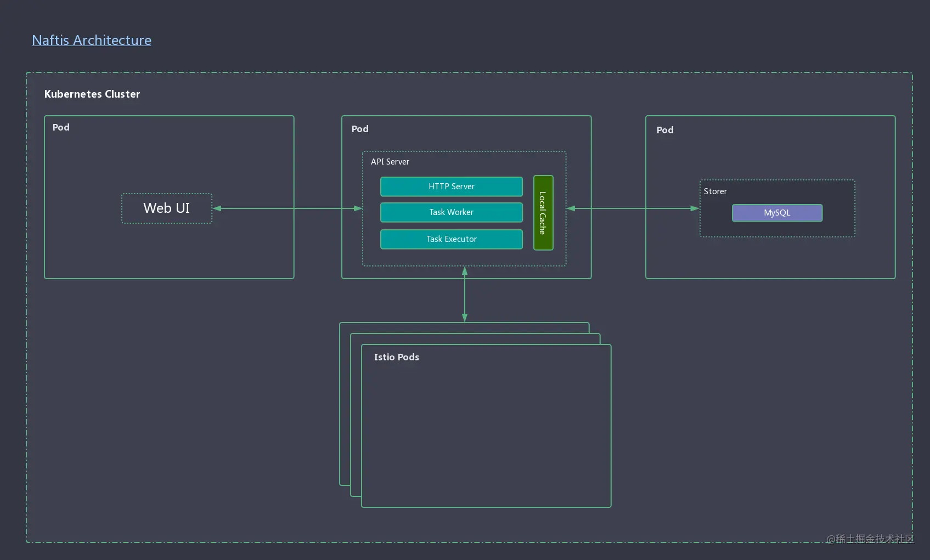
Task: Select the Task Worker block
Action: pos(452,212)
